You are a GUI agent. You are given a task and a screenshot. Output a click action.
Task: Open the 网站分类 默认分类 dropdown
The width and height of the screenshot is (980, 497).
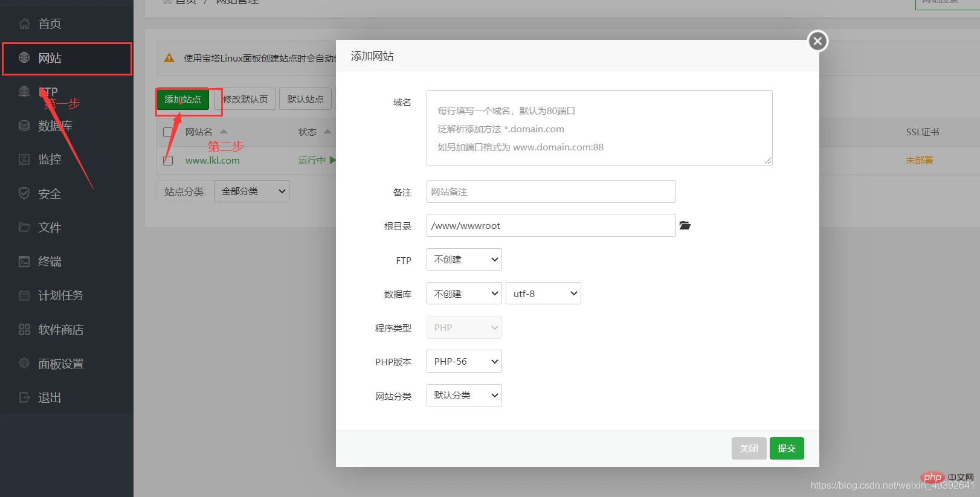tap(464, 395)
